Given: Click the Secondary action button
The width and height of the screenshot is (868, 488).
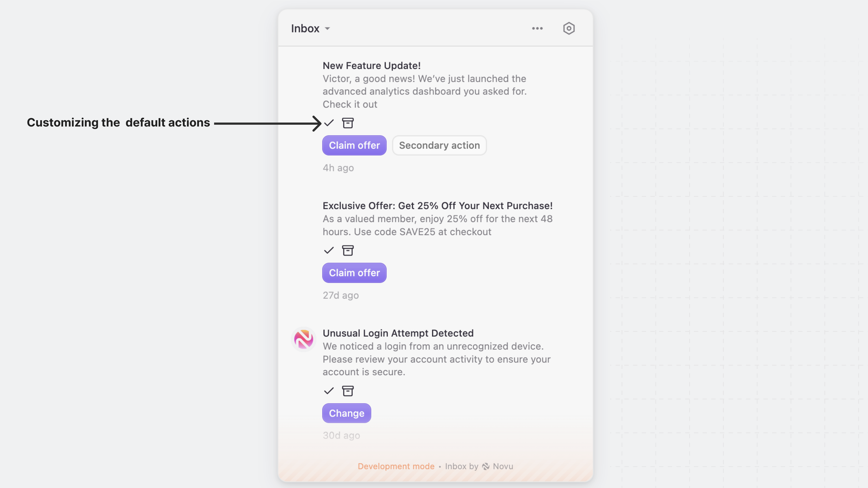Looking at the screenshot, I should click(439, 145).
